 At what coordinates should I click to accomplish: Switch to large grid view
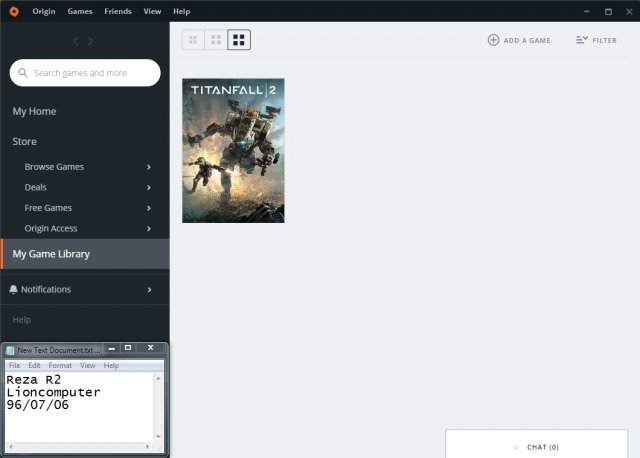pos(238,40)
